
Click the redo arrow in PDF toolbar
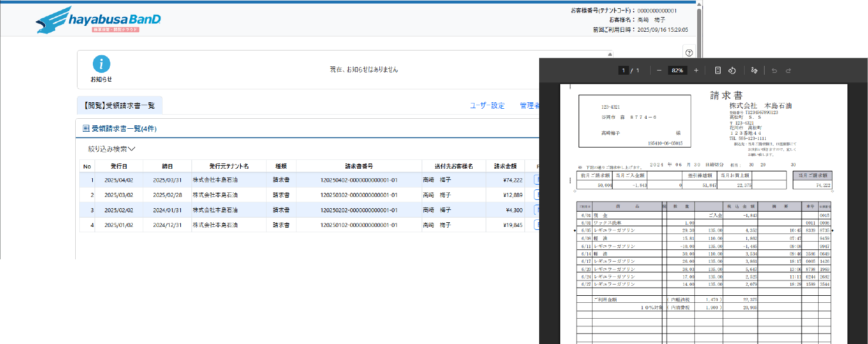[788, 71]
